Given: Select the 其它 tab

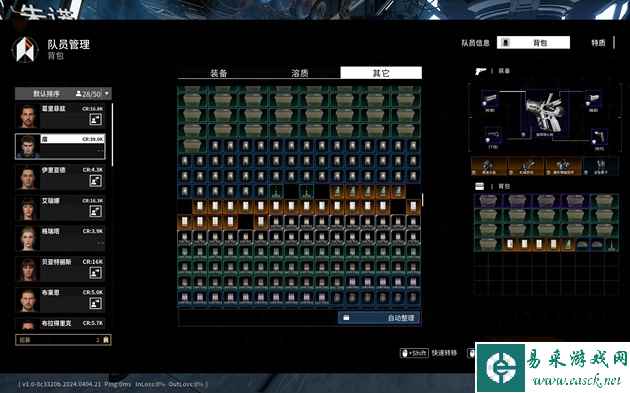Looking at the screenshot, I should coord(381,73).
